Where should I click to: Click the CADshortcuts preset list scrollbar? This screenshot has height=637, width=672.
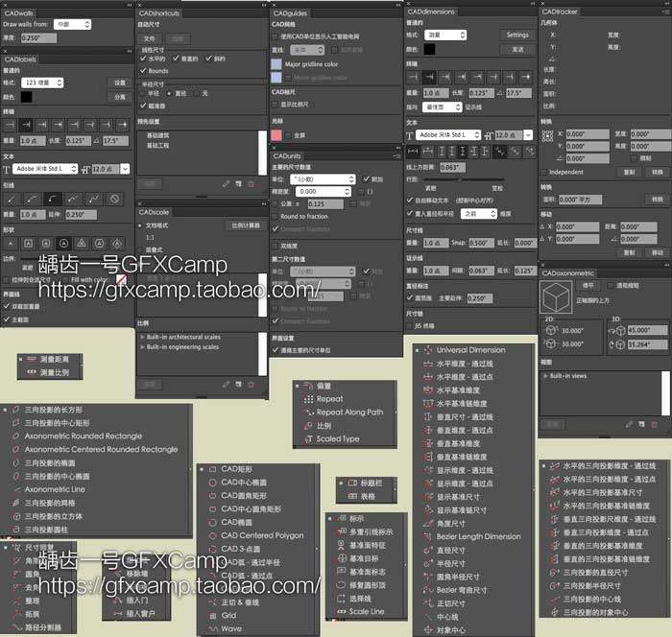point(262,153)
